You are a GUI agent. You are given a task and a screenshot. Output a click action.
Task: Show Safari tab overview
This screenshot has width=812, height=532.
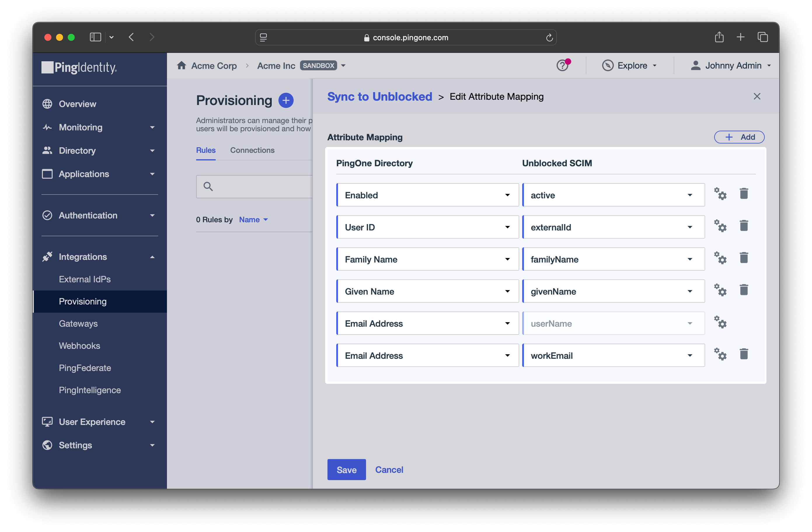[763, 37]
